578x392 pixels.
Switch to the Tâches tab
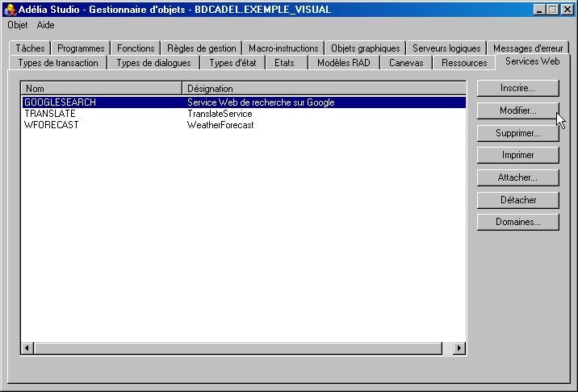[30, 48]
